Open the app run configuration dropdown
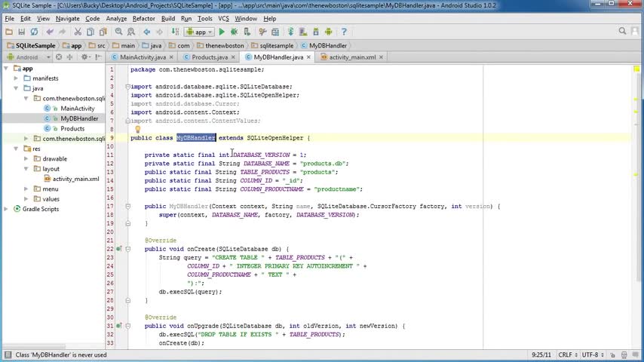 [200, 32]
